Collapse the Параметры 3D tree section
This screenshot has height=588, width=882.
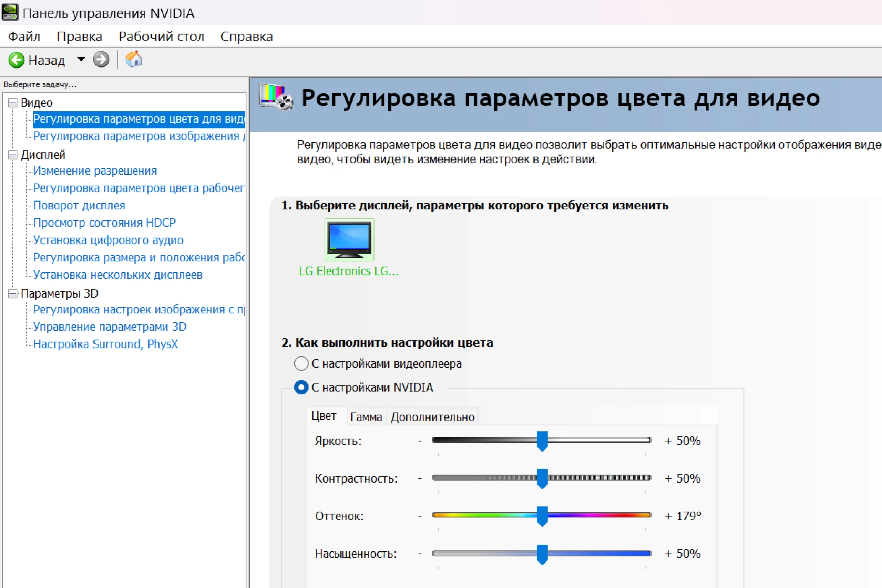(x=13, y=293)
